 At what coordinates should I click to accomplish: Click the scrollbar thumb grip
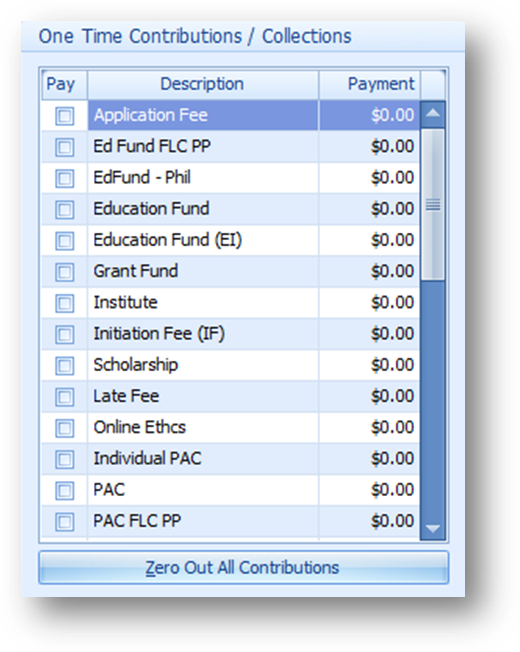433,204
